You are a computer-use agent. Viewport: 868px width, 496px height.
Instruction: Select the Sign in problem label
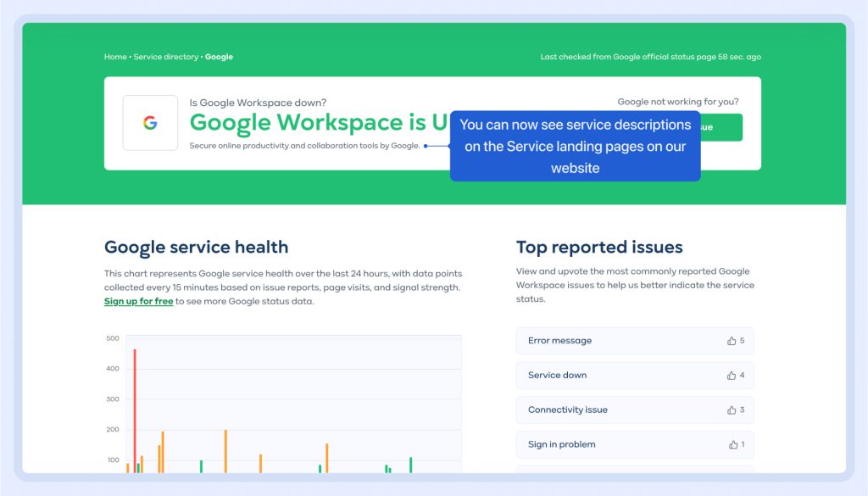pyautogui.click(x=561, y=444)
